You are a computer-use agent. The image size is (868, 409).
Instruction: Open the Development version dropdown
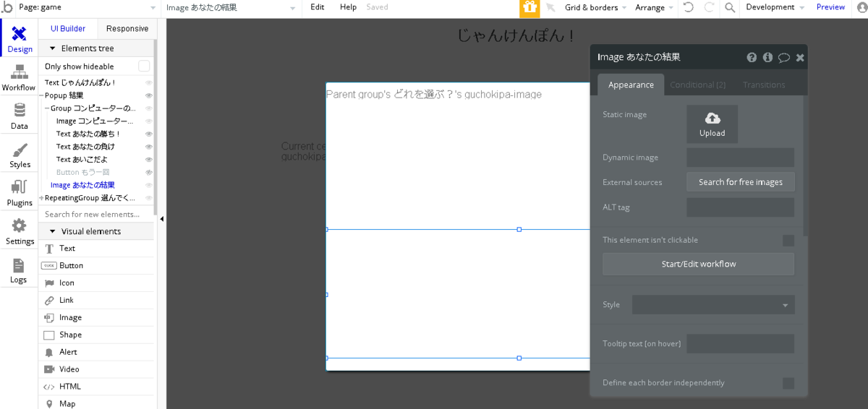click(x=775, y=7)
